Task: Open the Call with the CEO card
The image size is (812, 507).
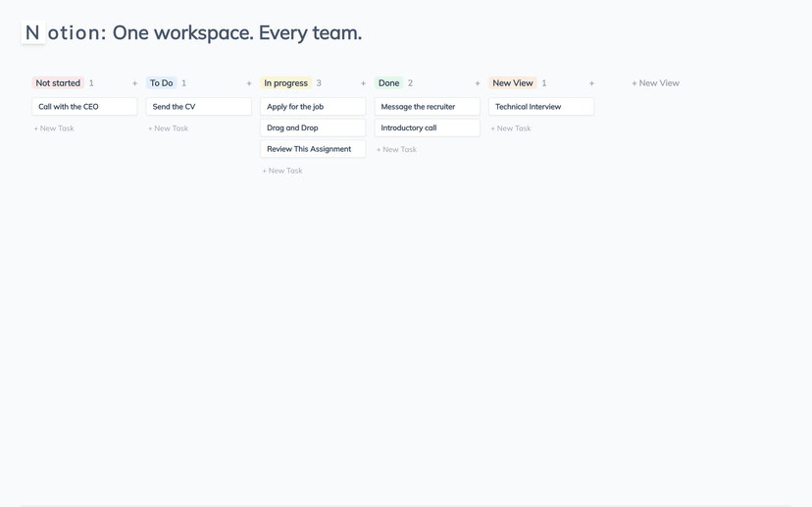Action: 84,106
